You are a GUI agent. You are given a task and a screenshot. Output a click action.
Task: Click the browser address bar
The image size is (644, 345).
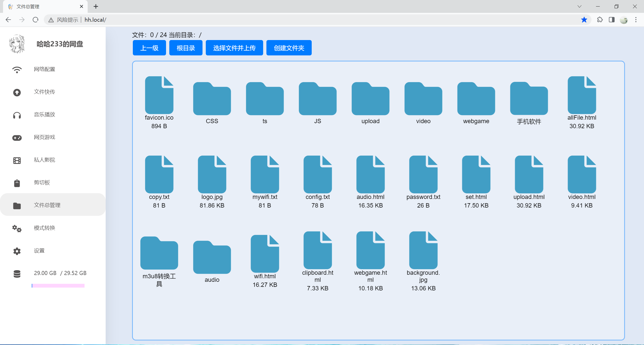302,20
